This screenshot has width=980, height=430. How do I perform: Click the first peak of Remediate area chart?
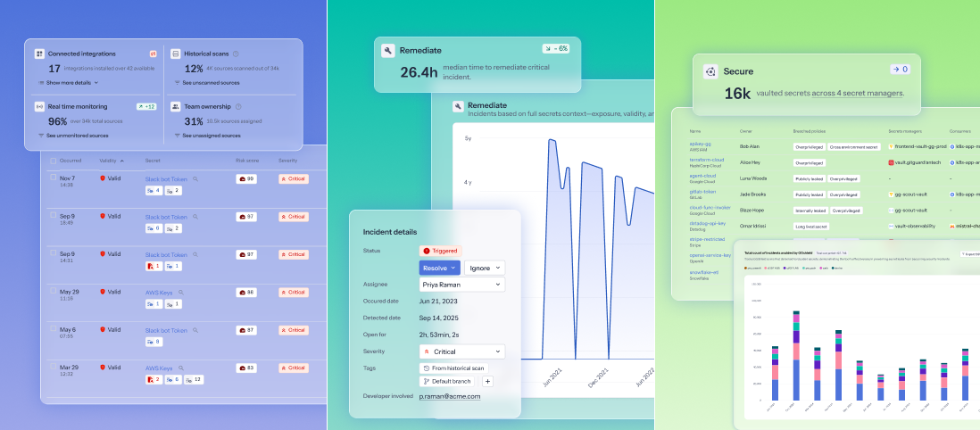click(x=550, y=140)
